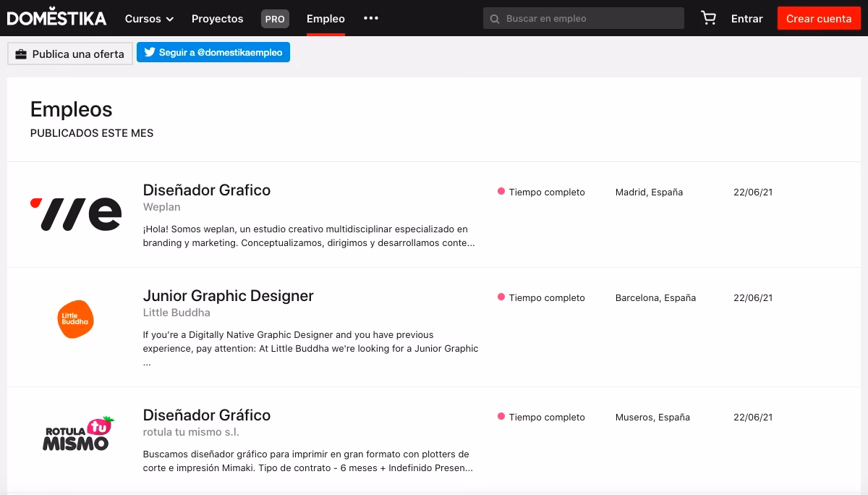
Task: Open the Proyectos menu item
Action: (217, 19)
